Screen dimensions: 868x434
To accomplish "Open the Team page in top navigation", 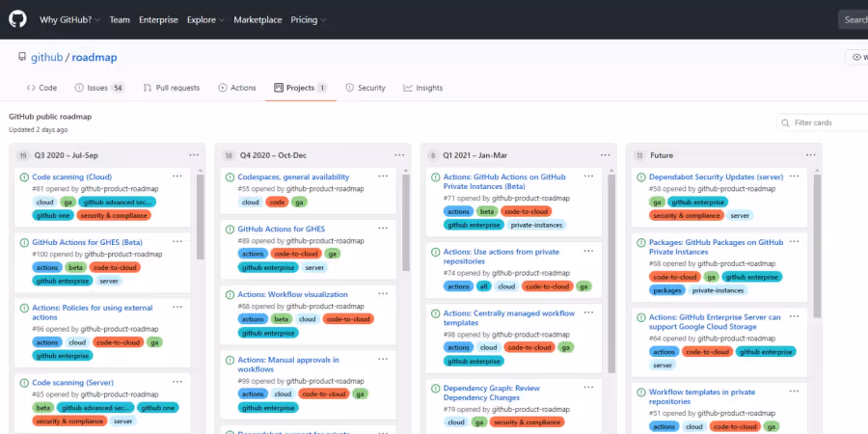I will tap(120, 20).
